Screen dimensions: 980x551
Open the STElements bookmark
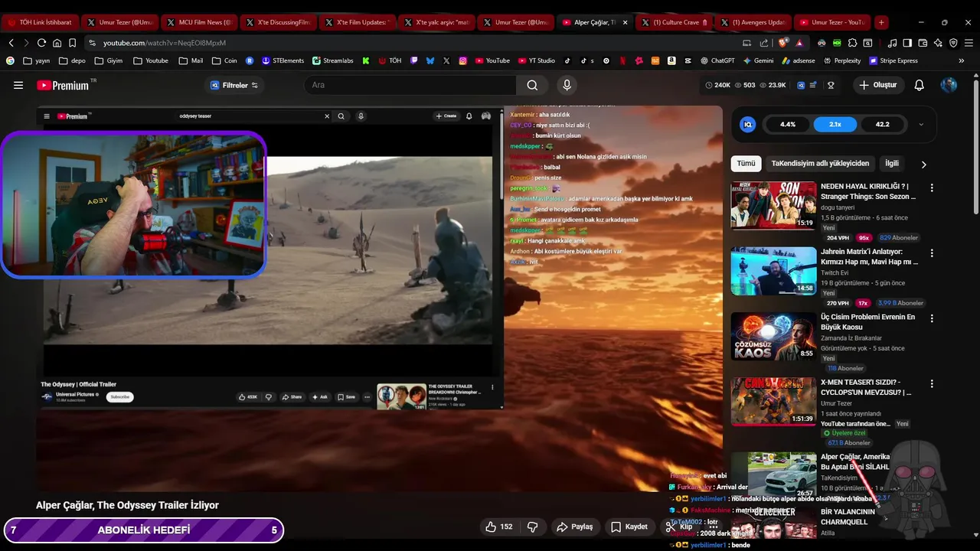point(283,60)
